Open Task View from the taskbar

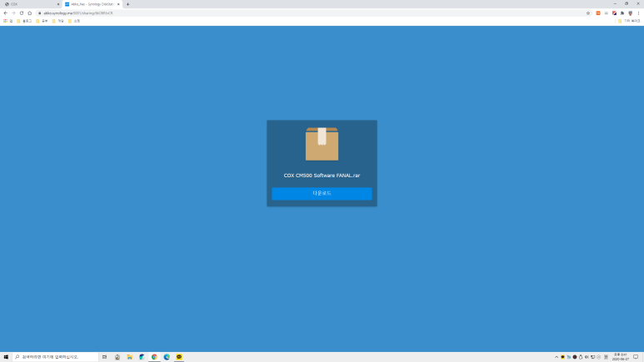(105, 357)
